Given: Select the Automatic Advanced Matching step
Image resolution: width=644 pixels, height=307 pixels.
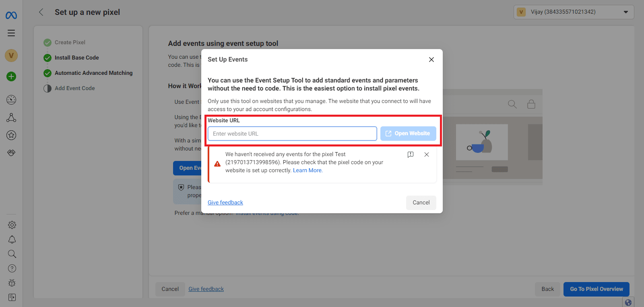Looking at the screenshot, I should click(93, 73).
